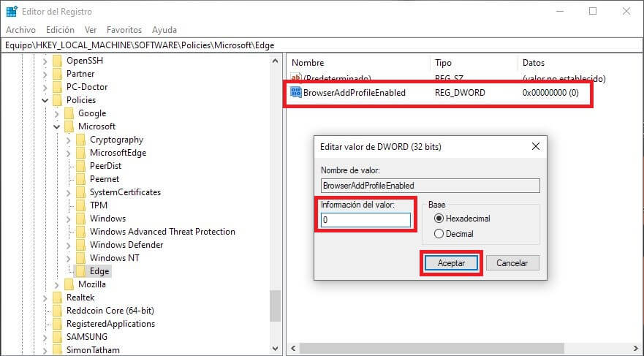The image size is (644, 356).
Task: Select the Realtek folder icon
Action: pos(58,297)
